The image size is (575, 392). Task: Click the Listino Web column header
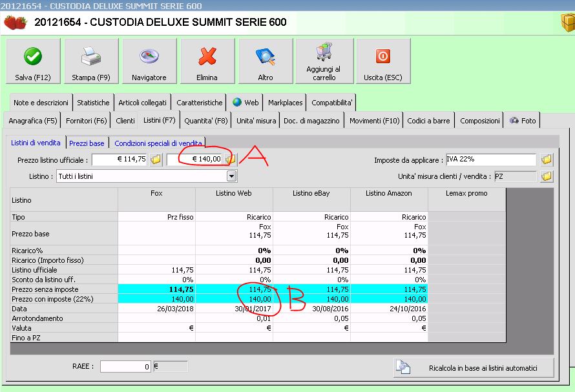point(234,200)
